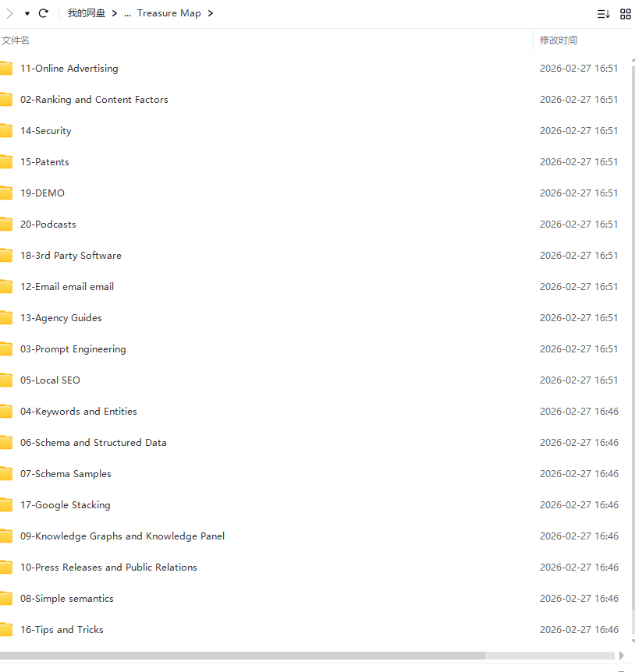Select the 09-Knowledge Graphs and Knowledge Panel folder
The image size is (635, 672).
click(x=122, y=536)
